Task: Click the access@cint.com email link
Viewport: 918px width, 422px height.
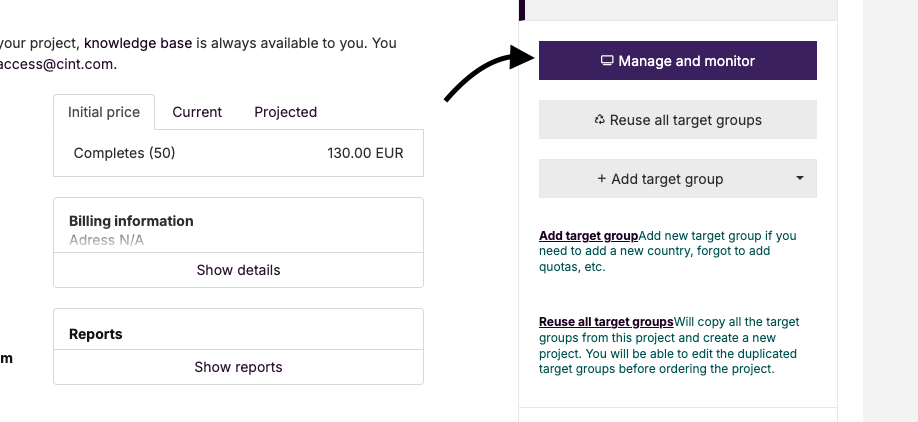Action: tap(56, 64)
